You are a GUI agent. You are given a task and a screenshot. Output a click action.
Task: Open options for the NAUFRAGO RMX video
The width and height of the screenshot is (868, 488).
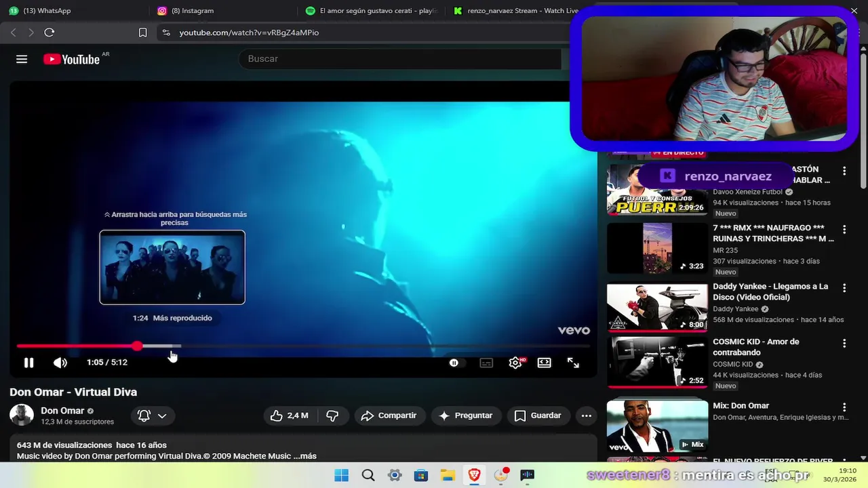844,230
